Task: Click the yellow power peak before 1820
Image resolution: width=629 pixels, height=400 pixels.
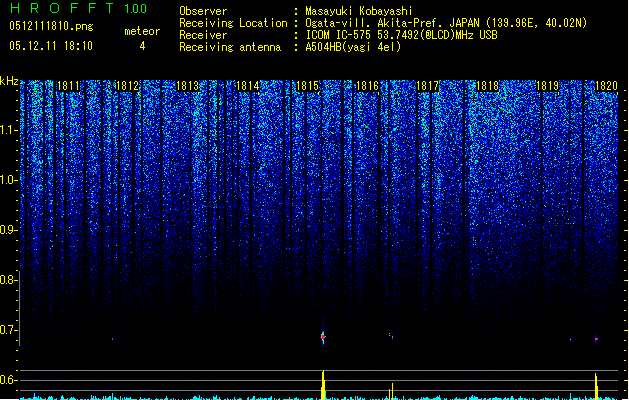Action: (x=596, y=386)
